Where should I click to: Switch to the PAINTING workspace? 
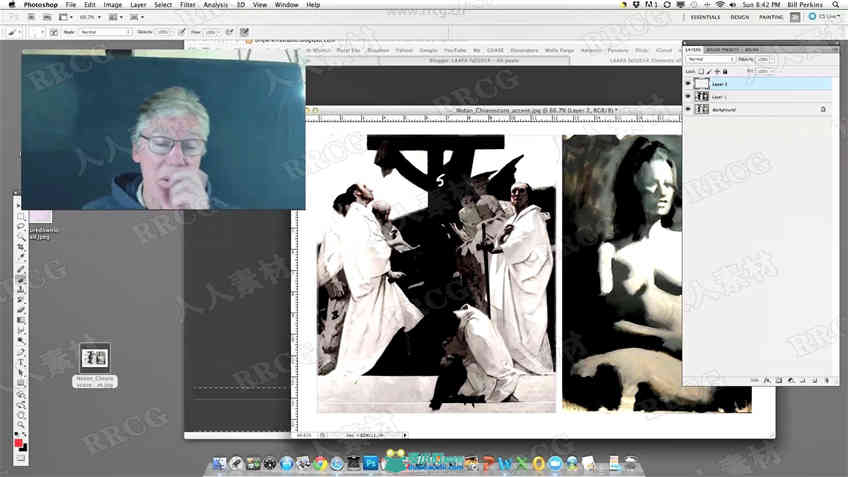771,17
